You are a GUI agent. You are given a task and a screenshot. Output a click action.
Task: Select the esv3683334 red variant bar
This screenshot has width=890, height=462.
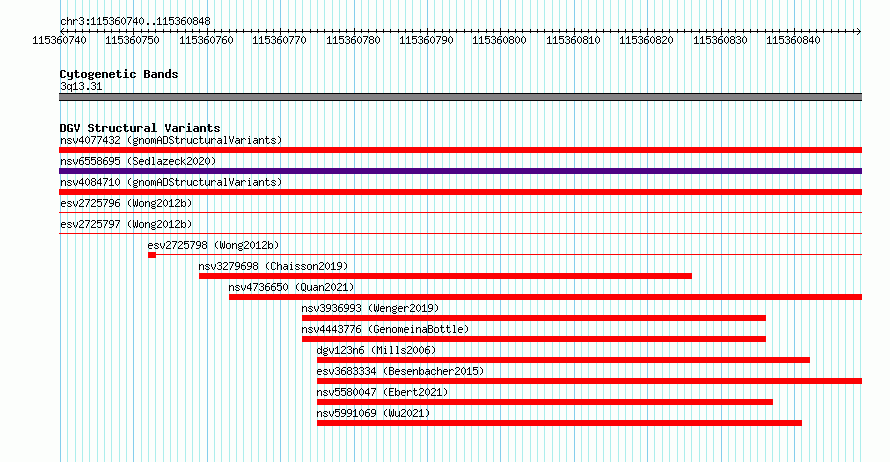pos(589,381)
